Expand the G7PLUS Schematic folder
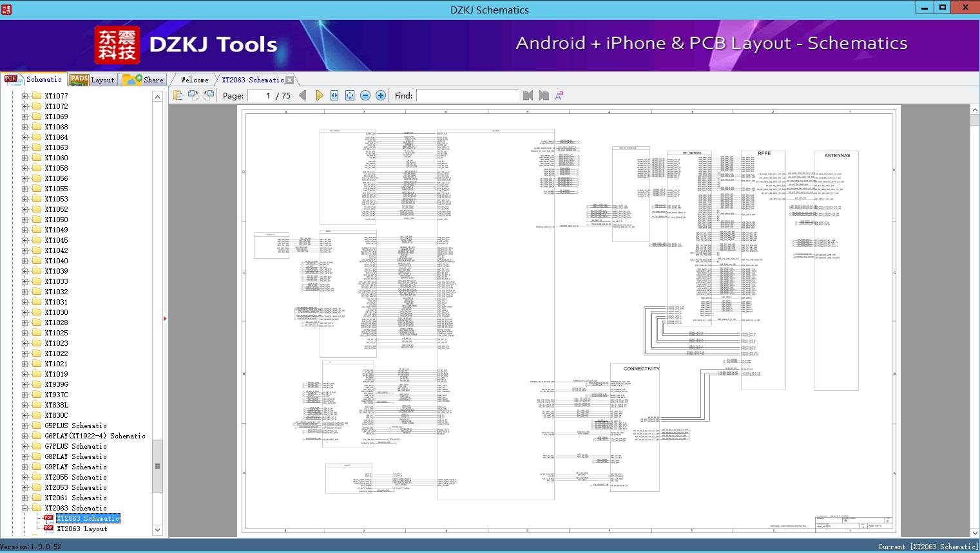 coord(24,446)
